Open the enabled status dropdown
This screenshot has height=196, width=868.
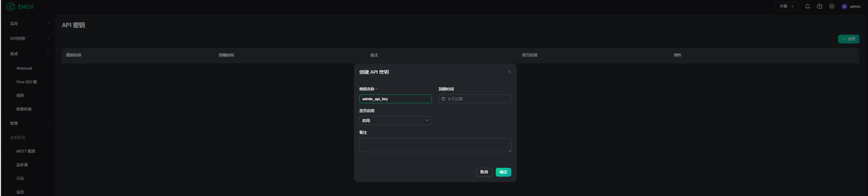pyautogui.click(x=395, y=121)
